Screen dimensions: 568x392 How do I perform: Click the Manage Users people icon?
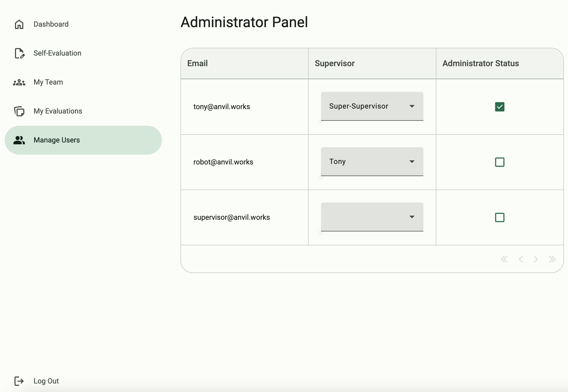coord(19,140)
